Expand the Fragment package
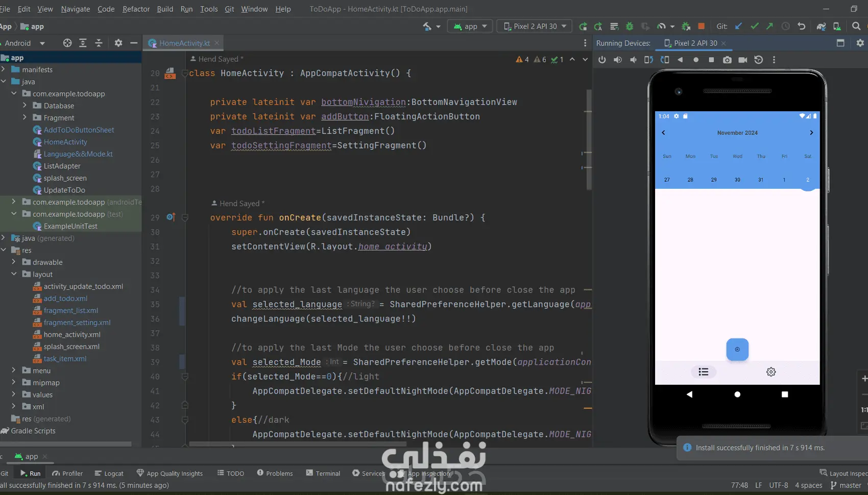Image resolution: width=868 pixels, height=495 pixels. tap(25, 117)
